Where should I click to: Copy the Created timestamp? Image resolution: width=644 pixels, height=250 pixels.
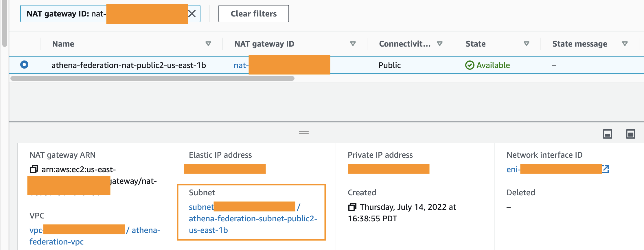352,207
